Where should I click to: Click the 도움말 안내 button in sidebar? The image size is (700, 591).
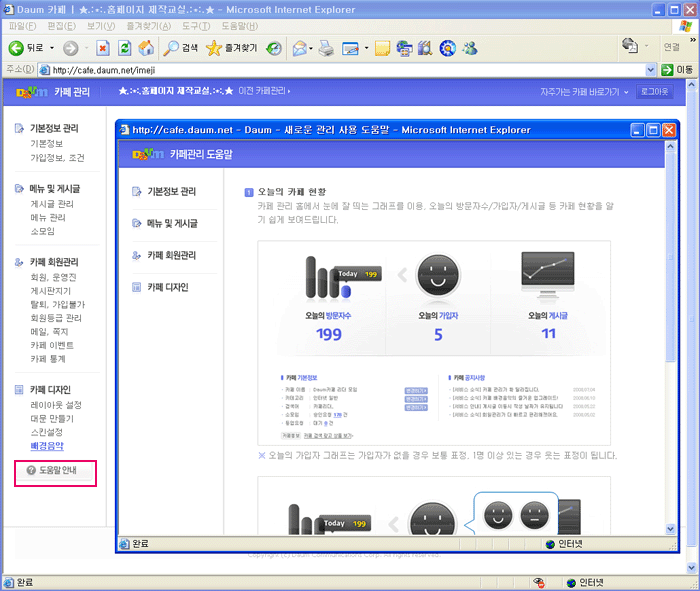pyautogui.click(x=55, y=470)
